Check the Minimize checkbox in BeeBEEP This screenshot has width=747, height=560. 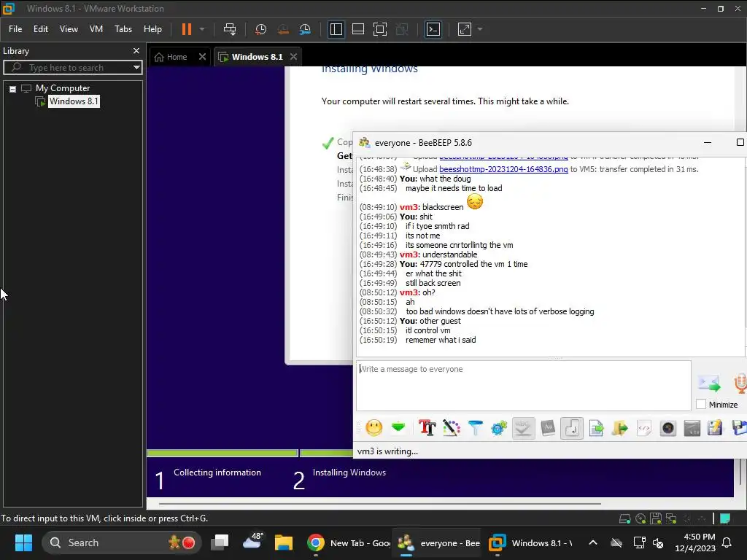click(701, 404)
